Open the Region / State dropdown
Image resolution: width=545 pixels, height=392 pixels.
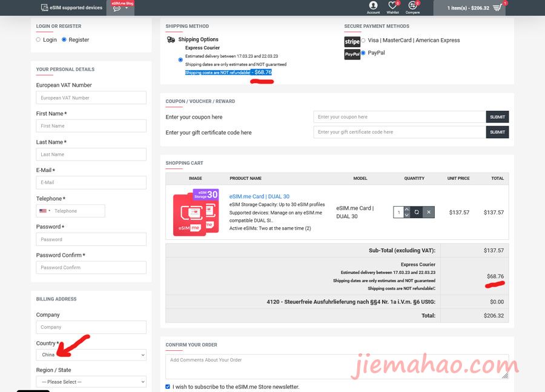tap(91, 382)
